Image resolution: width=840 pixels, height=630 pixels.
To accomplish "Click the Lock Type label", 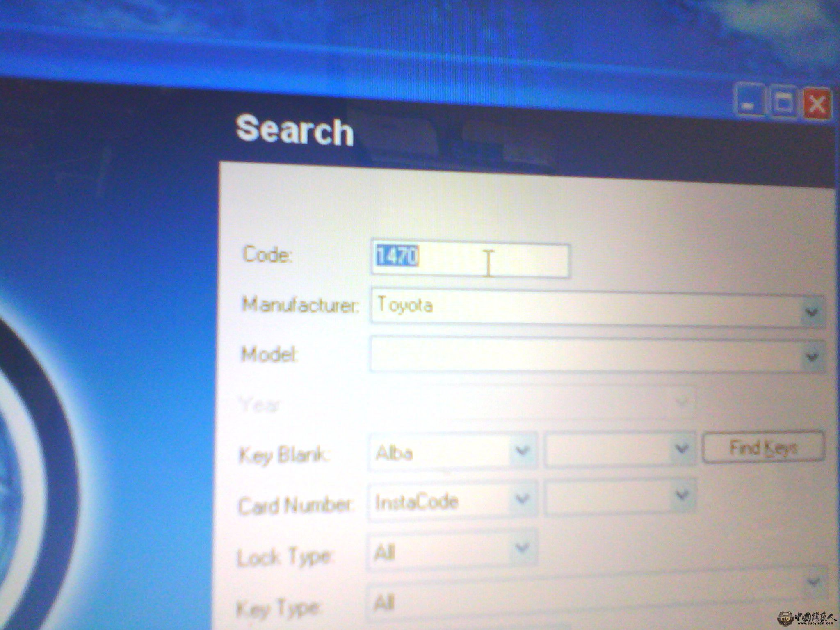I will coord(285,557).
